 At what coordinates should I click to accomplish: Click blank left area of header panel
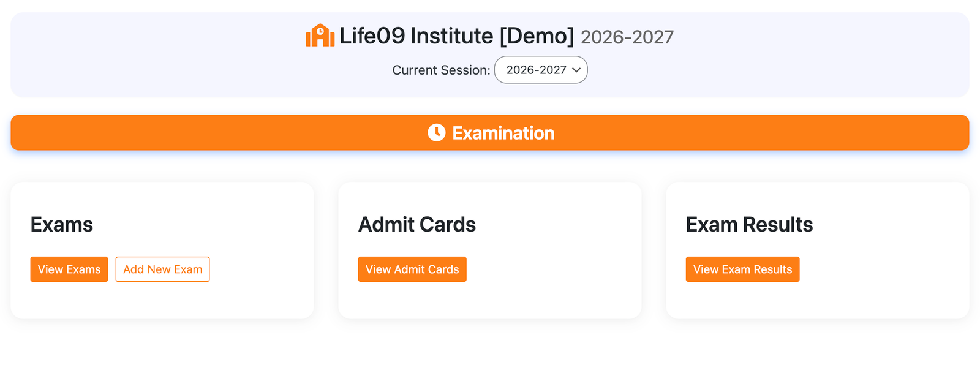point(153,55)
